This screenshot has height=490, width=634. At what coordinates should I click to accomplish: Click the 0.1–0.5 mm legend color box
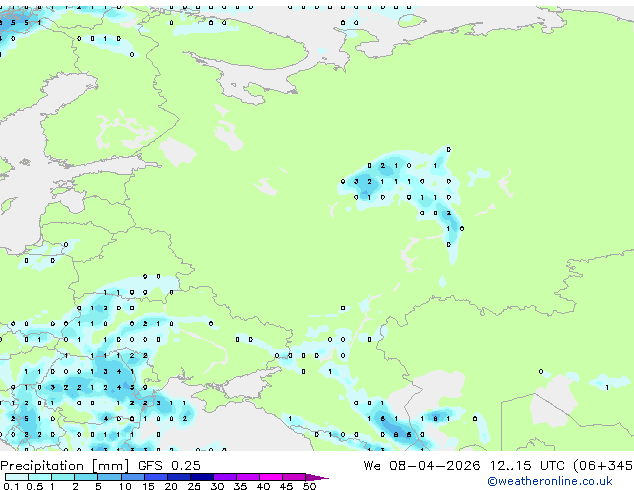coord(17,477)
